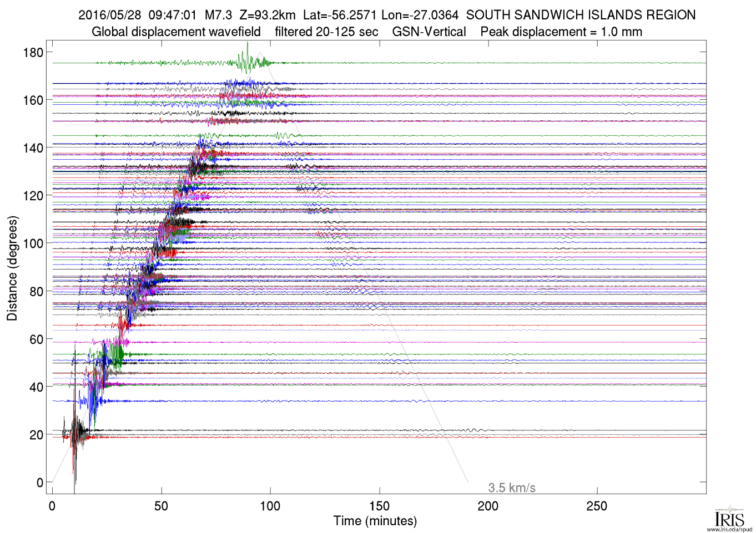Click the 'filtered 20-125 sec' subtitle text
756x533 pixels.
click(326, 32)
